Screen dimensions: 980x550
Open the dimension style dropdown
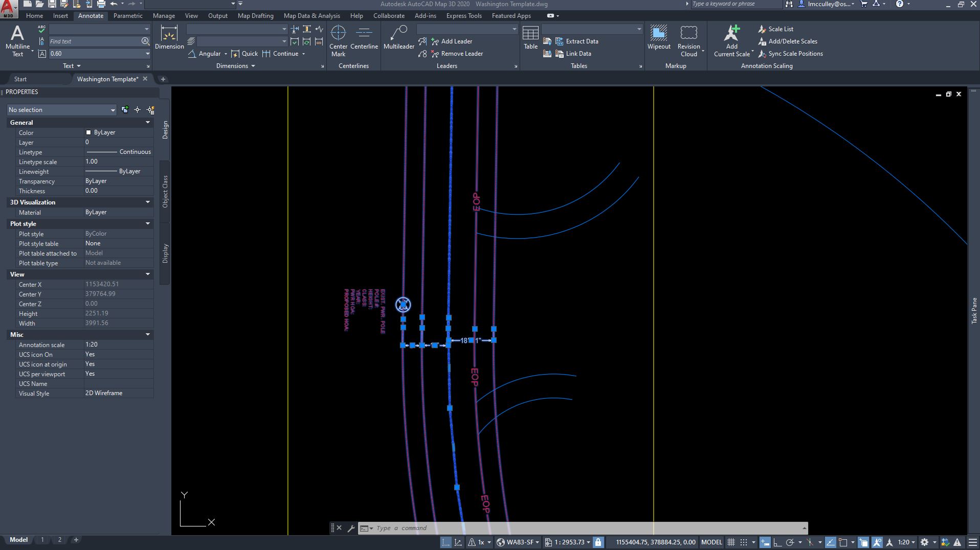pyautogui.click(x=283, y=29)
